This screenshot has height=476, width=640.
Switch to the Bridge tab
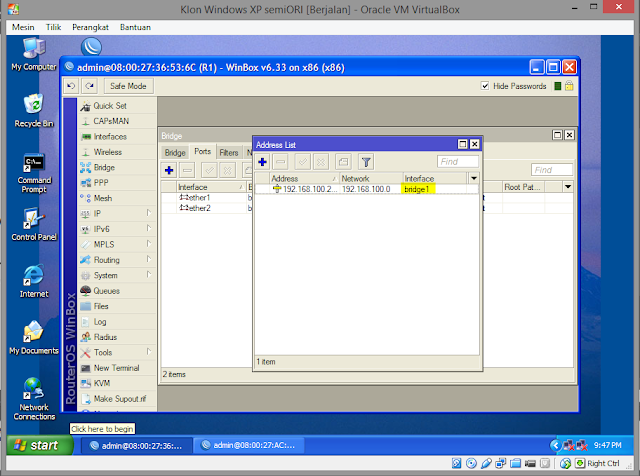(x=175, y=152)
